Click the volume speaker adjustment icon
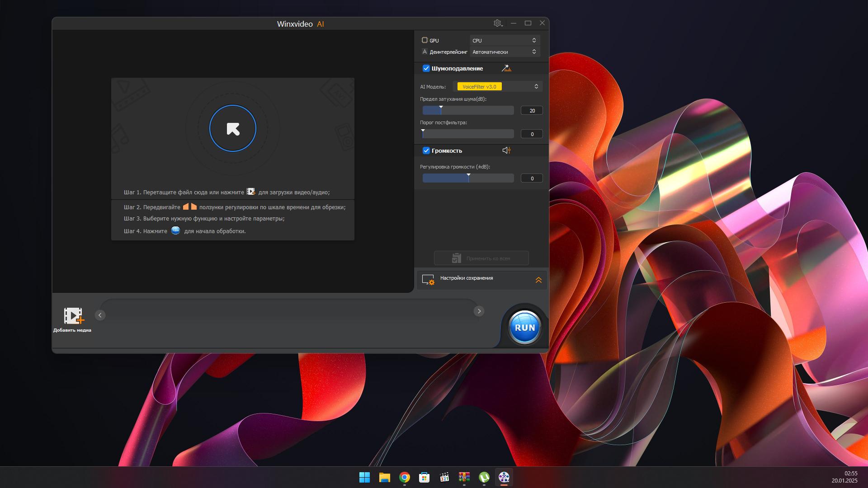The height and width of the screenshot is (488, 868). (506, 150)
